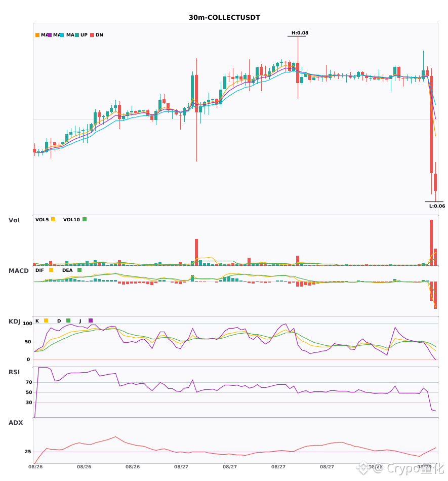Click the RSI axis value 30
This screenshot has width=448, height=481.
point(29,403)
